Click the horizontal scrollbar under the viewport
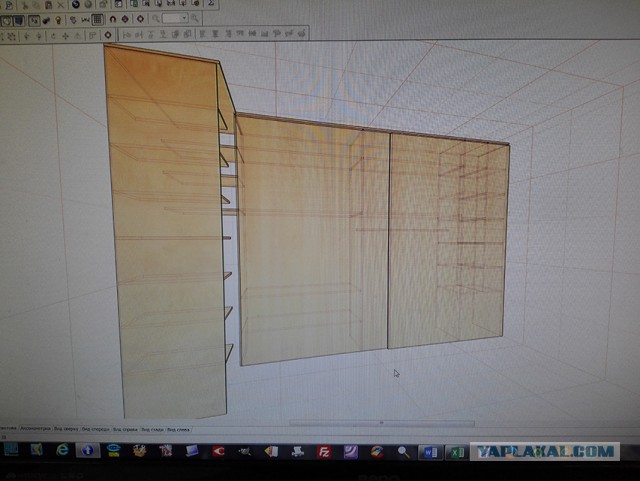Image resolution: width=640 pixels, height=481 pixels. [x=382, y=423]
